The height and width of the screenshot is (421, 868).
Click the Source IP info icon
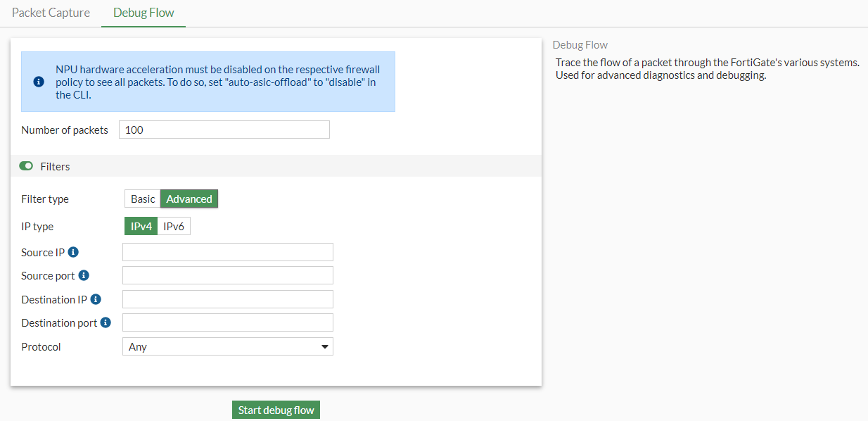(73, 252)
